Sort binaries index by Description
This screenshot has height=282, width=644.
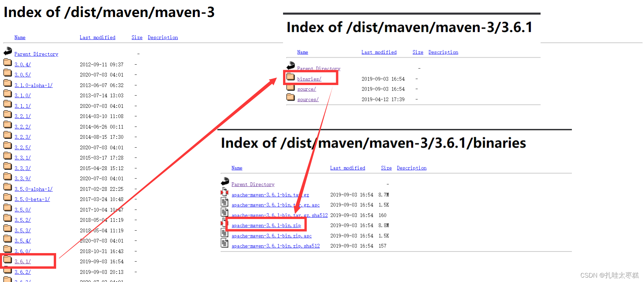tap(412, 168)
